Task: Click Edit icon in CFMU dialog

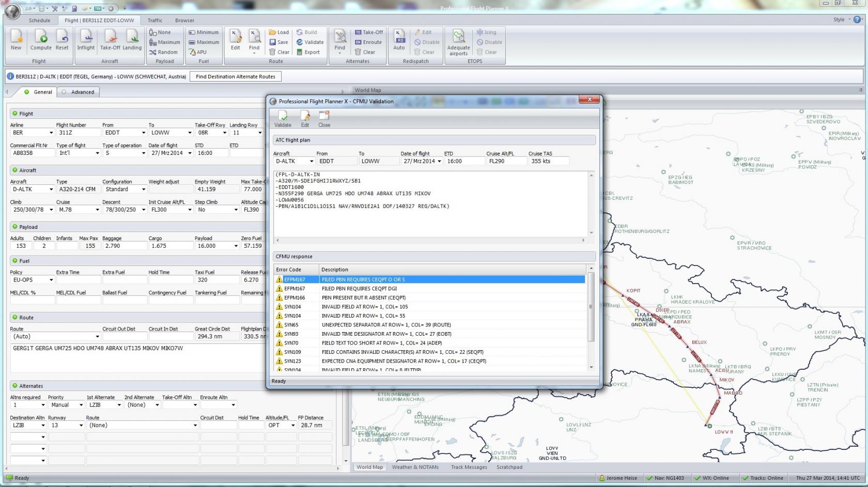Action: click(x=305, y=119)
